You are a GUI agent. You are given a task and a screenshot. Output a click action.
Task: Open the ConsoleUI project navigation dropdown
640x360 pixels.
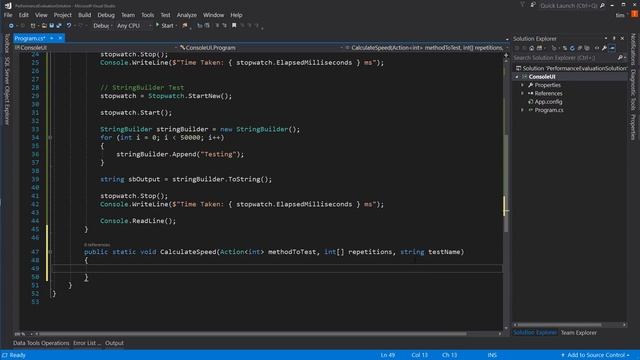tap(96, 48)
